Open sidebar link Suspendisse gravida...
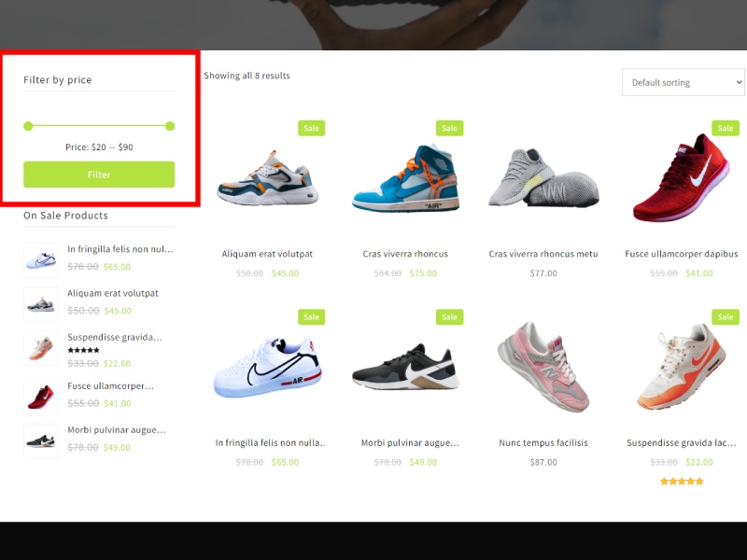Image resolution: width=747 pixels, height=560 pixels. point(115,337)
